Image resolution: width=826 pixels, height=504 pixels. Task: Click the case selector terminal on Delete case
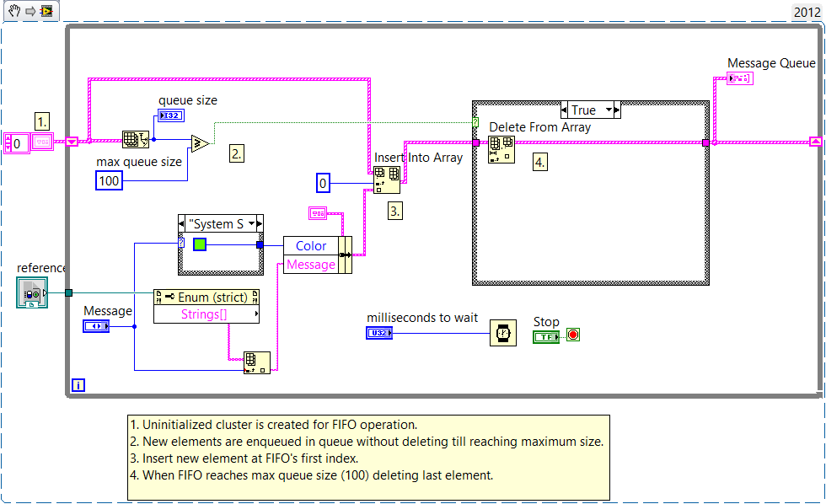pyautogui.click(x=475, y=122)
